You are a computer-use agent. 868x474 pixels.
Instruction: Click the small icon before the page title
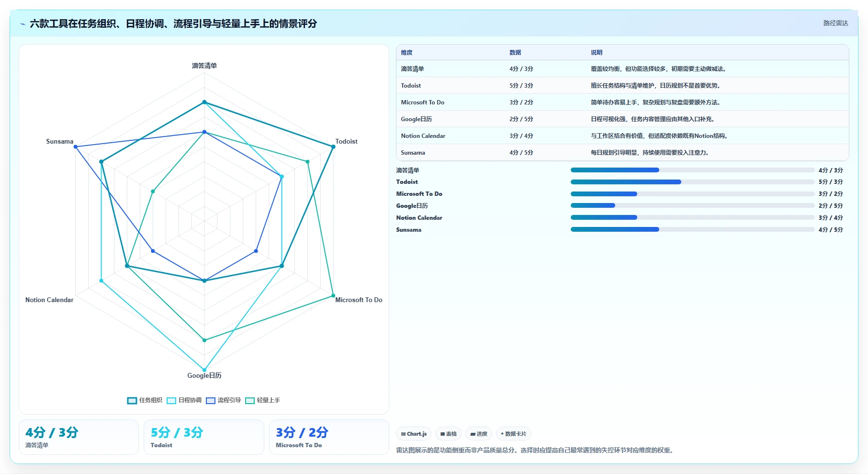click(x=23, y=24)
